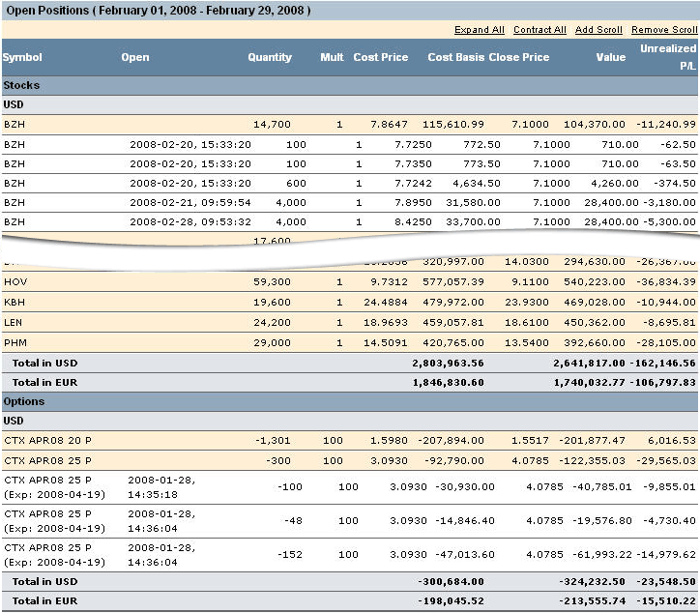
Task: Click the Close Price column header
Action: point(519,57)
